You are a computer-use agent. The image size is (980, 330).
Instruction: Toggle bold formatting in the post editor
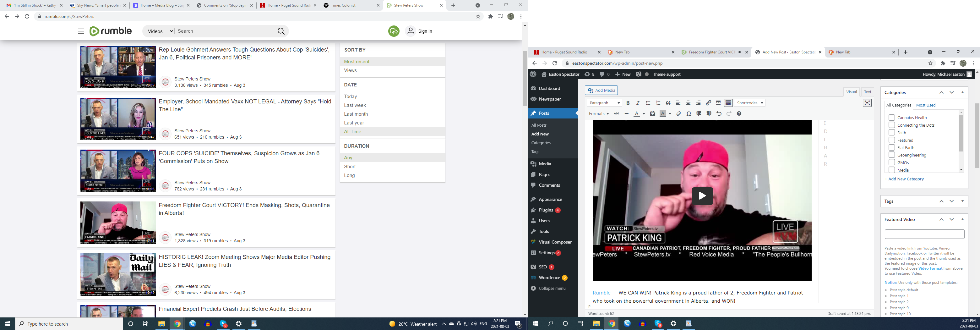[x=628, y=103]
